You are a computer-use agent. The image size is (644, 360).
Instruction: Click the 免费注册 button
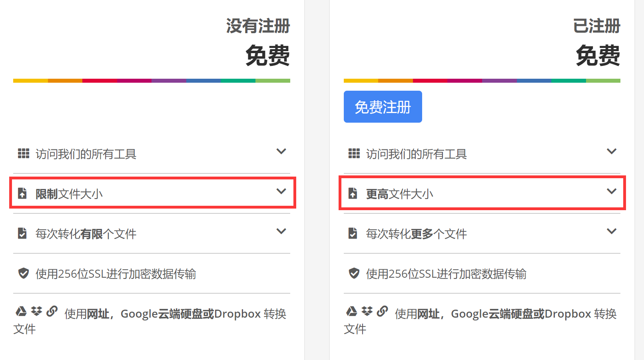(x=383, y=106)
